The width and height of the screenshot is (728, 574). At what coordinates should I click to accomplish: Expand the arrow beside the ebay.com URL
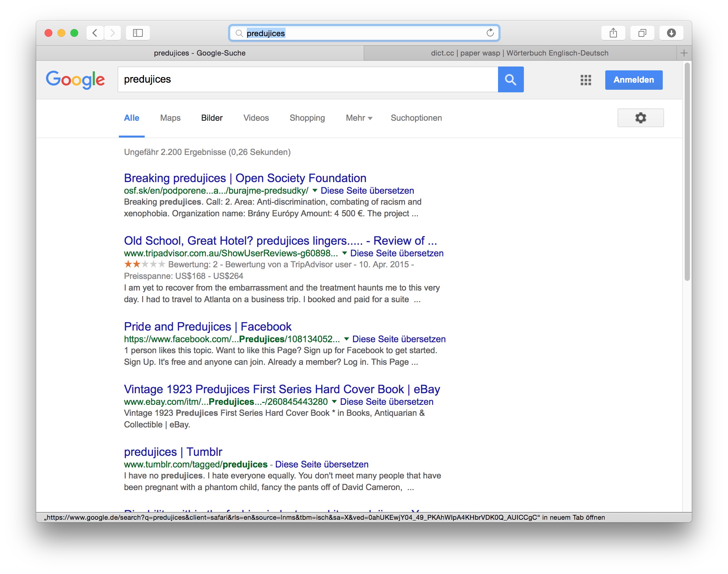click(x=334, y=402)
